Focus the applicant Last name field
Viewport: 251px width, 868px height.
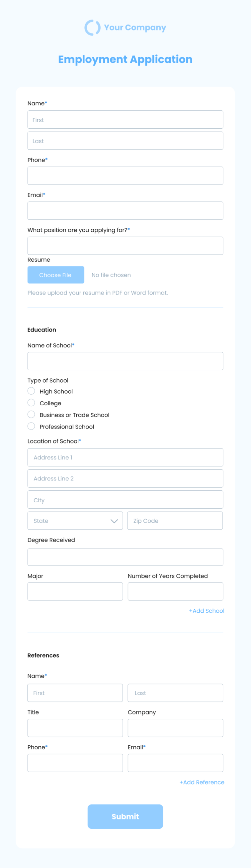click(125, 141)
